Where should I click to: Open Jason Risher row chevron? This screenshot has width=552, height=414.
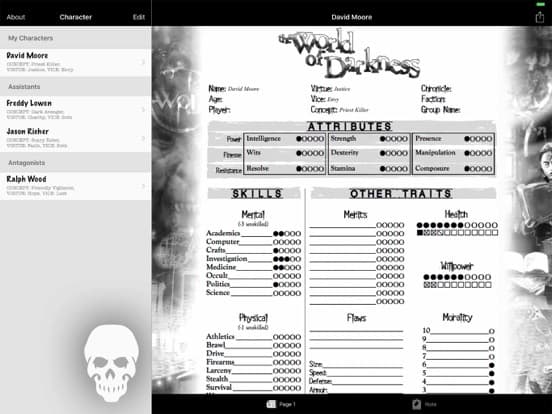143,138
